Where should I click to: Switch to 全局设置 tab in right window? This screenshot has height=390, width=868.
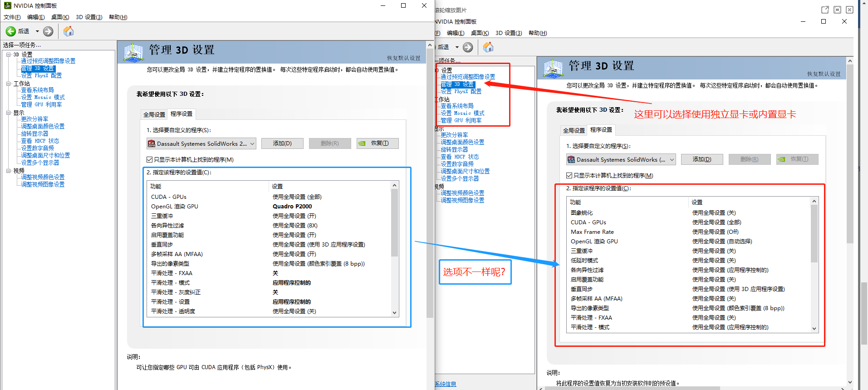pos(574,130)
